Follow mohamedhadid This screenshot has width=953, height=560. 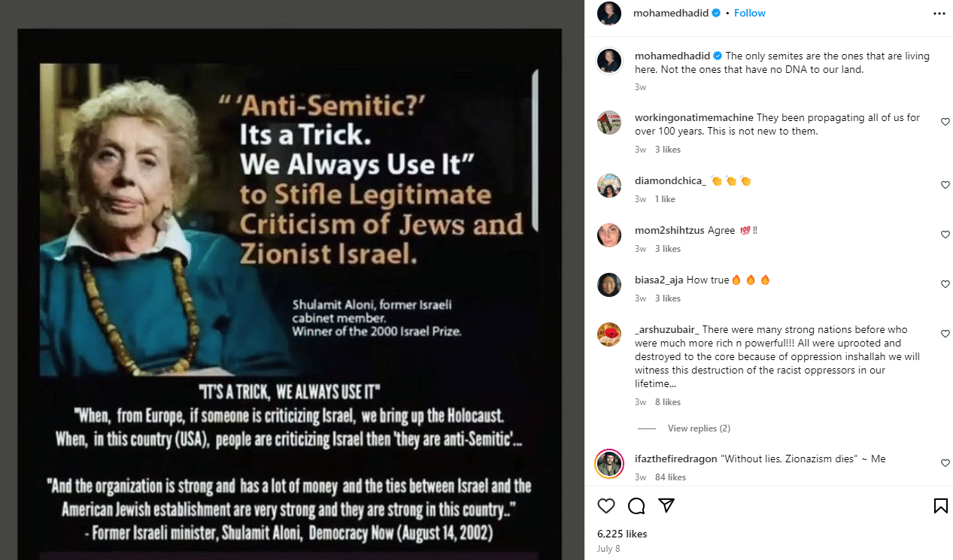[750, 13]
